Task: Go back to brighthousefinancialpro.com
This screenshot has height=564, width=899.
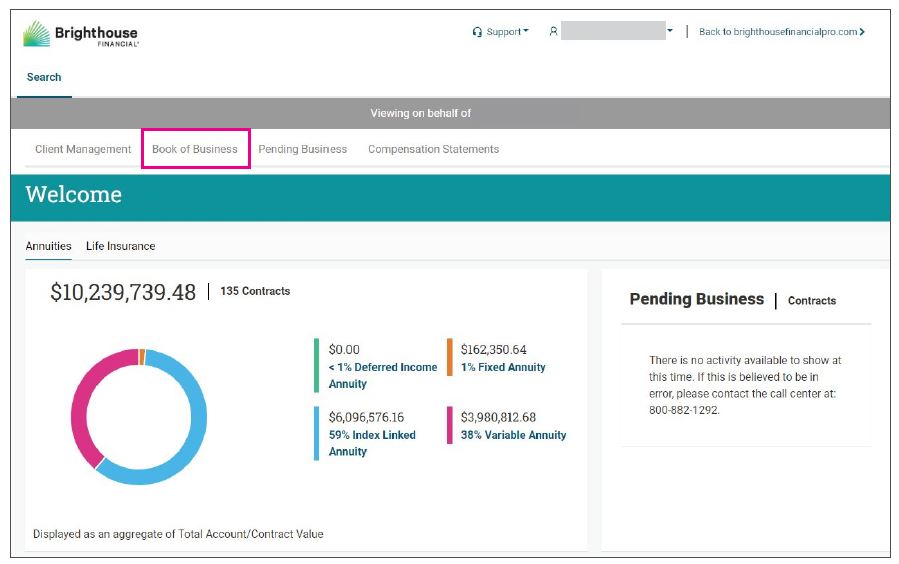Action: coord(781,32)
